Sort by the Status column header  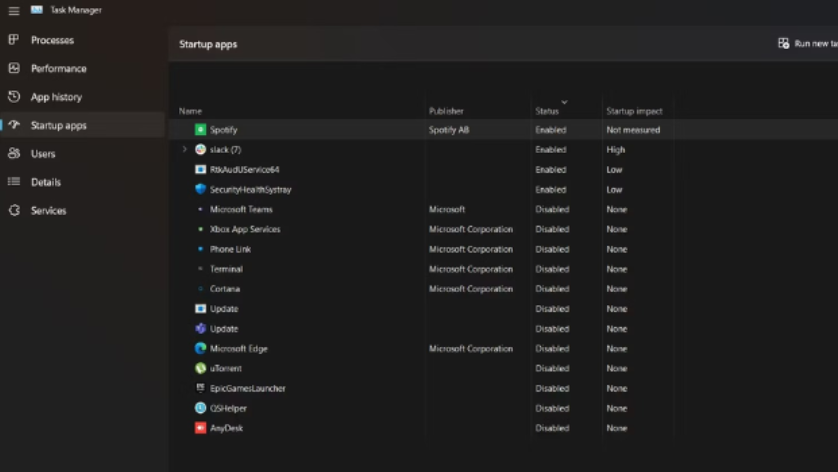(x=547, y=111)
